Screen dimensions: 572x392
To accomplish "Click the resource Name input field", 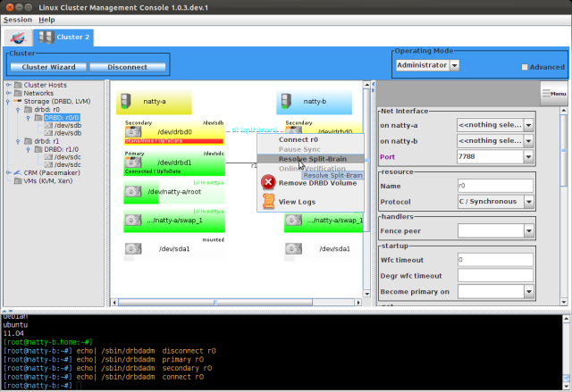I will (494, 186).
